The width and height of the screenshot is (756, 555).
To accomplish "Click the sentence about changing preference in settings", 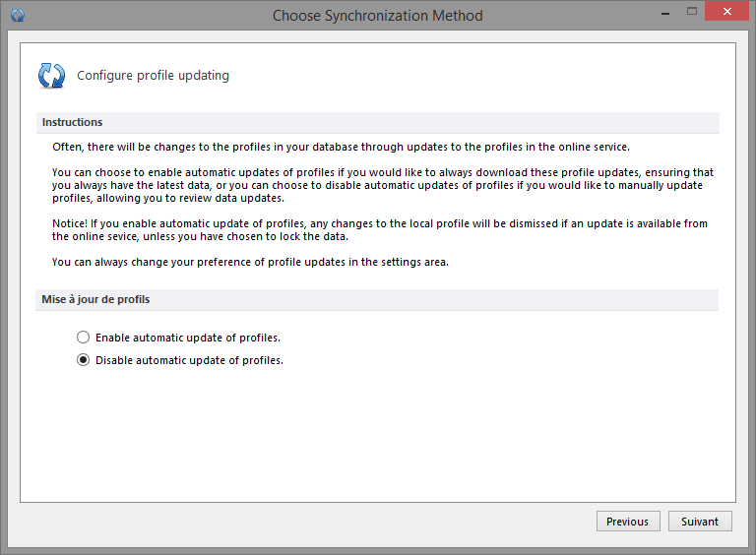I will [250, 262].
